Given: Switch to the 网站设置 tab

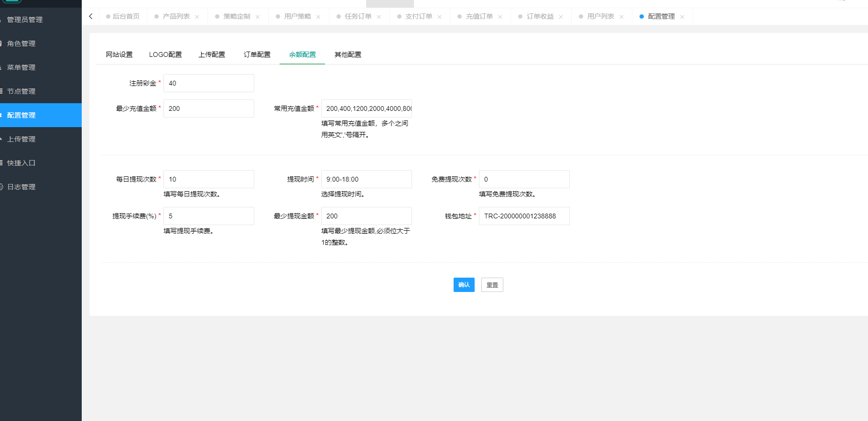Looking at the screenshot, I should click(119, 54).
